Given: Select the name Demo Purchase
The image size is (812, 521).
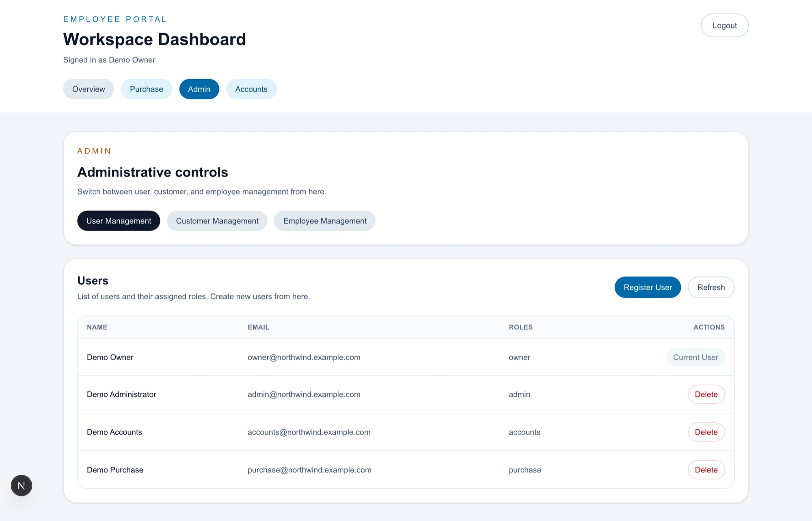Looking at the screenshot, I should coord(115,470).
